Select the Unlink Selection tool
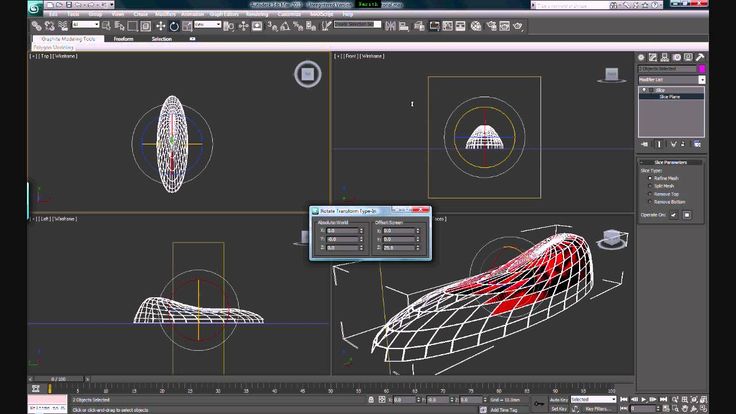This screenshot has height=414, width=736. click(50, 26)
